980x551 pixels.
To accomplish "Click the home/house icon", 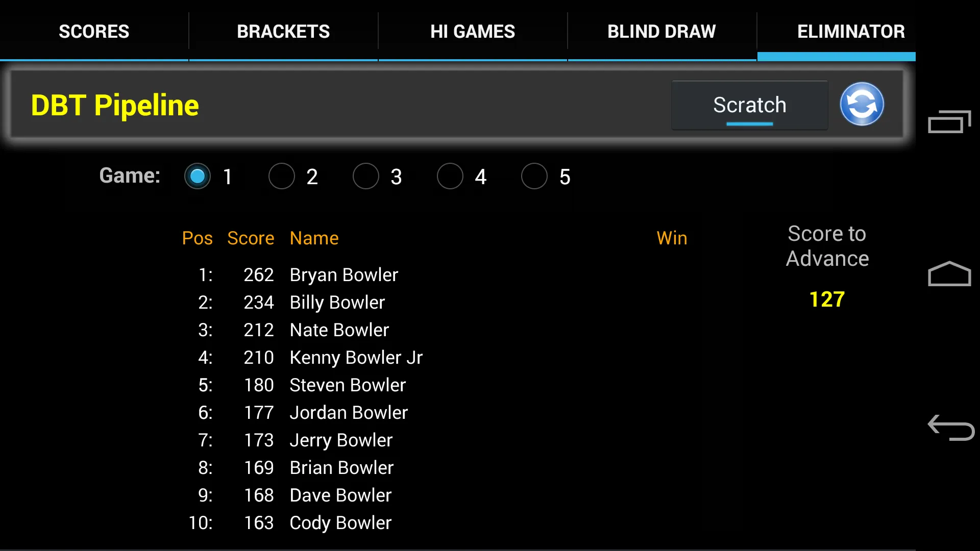I will [x=950, y=274].
